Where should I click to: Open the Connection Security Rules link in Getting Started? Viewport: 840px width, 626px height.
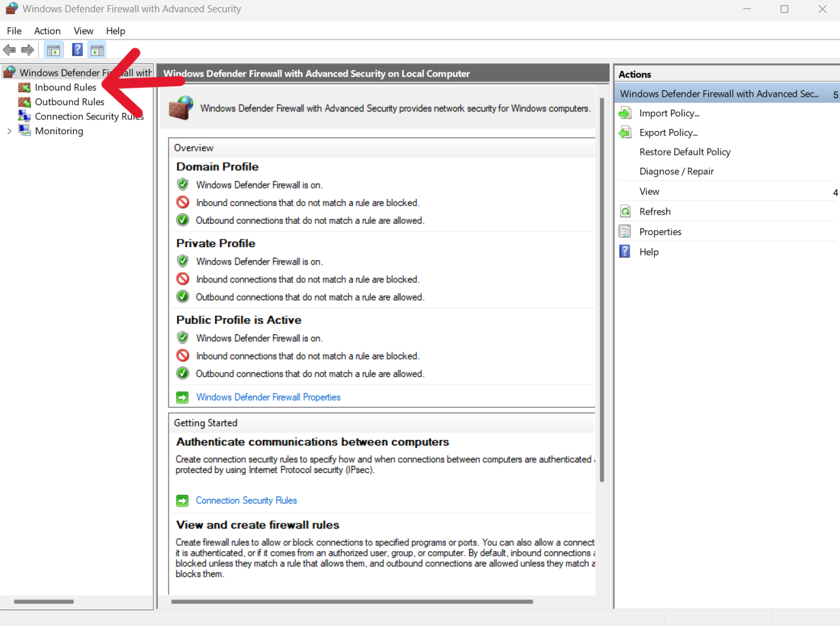[x=247, y=501]
